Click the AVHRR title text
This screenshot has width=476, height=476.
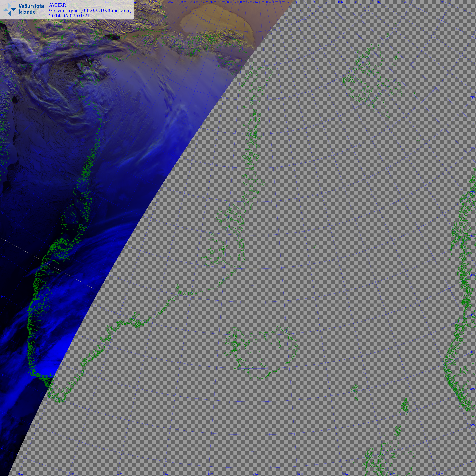tap(57, 5)
